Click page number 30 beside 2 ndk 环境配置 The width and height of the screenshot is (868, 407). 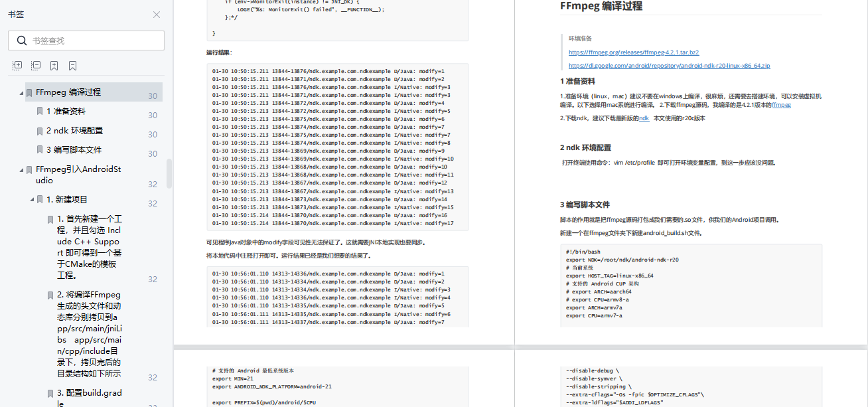(x=153, y=135)
